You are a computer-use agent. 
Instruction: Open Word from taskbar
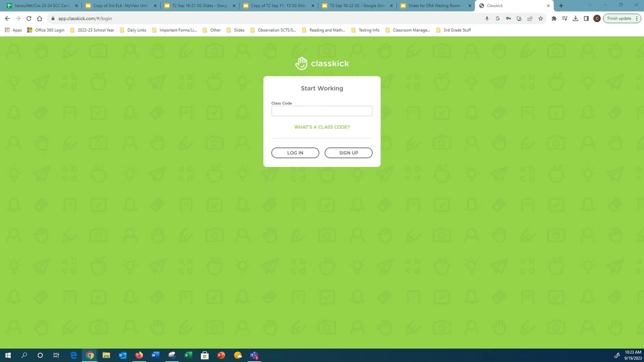[155, 355]
